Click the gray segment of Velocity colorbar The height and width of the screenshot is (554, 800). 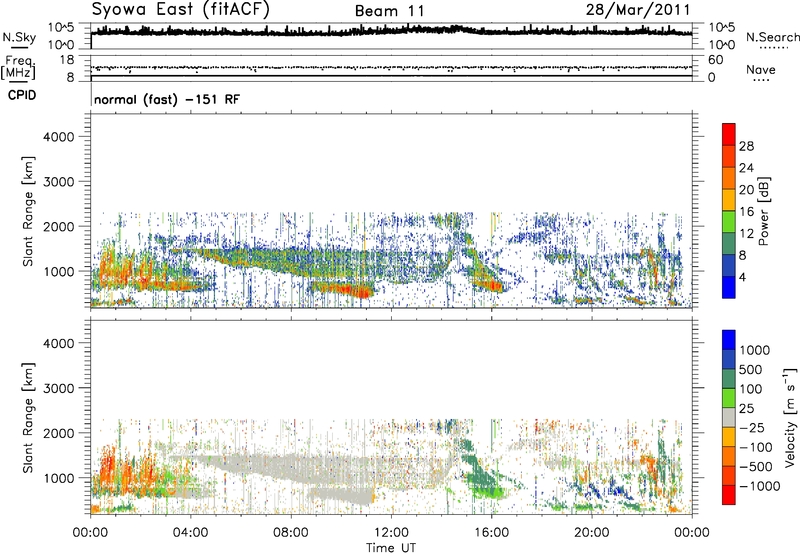click(729, 417)
